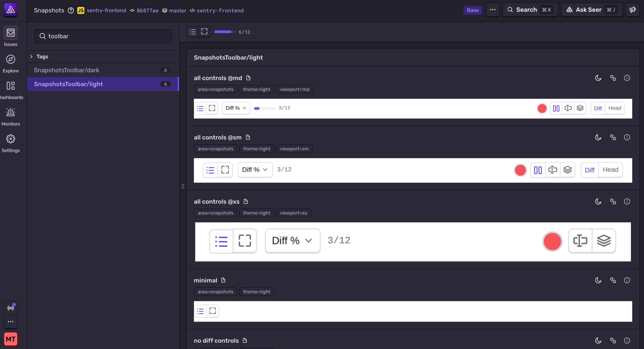
Task: Select SnapshotsToolbar/light in the list
Action: [x=103, y=84]
